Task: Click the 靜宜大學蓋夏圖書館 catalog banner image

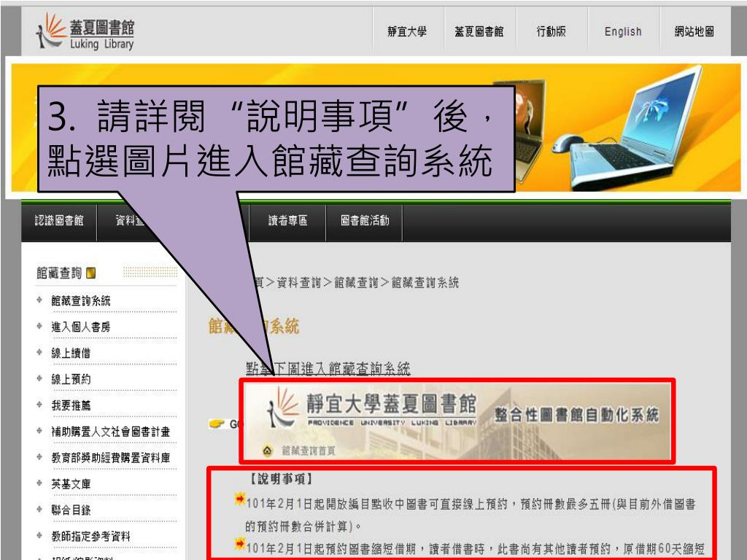Action: [x=457, y=421]
